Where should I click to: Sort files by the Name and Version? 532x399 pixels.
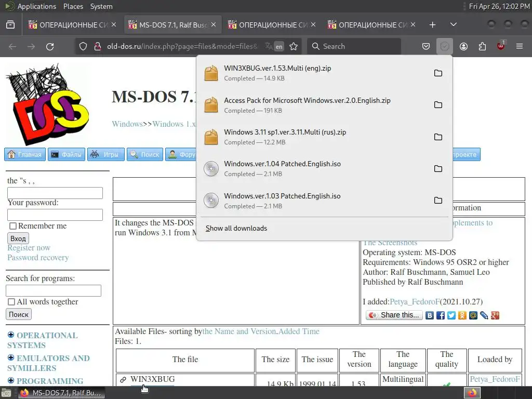pyautogui.click(x=239, y=331)
